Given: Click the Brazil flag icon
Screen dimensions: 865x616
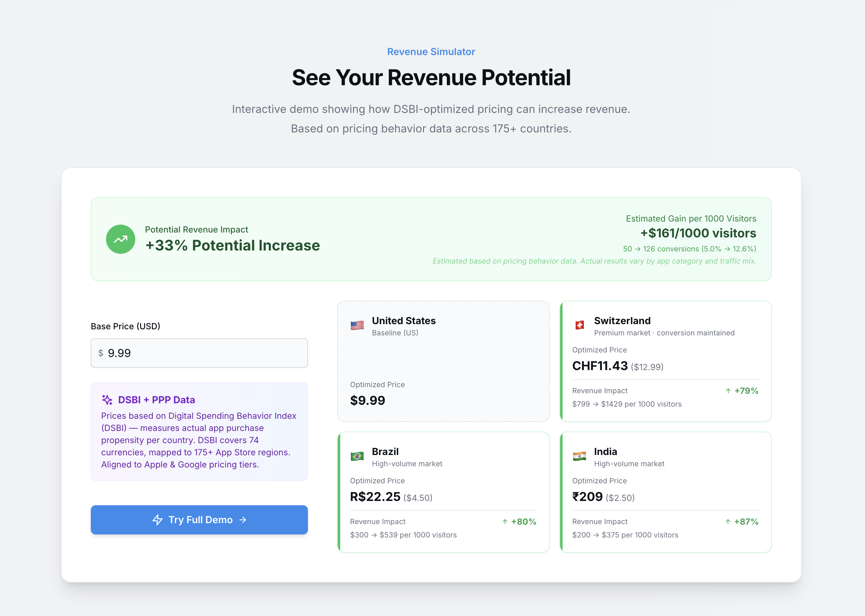Looking at the screenshot, I should click(357, 456).
